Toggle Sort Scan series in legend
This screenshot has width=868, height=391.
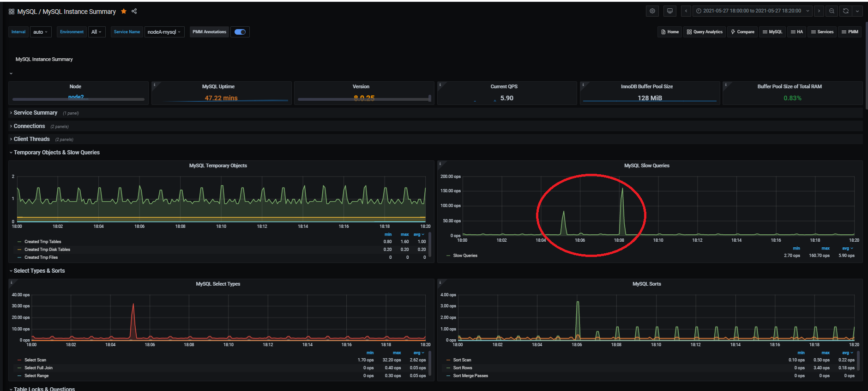[462, 360]
